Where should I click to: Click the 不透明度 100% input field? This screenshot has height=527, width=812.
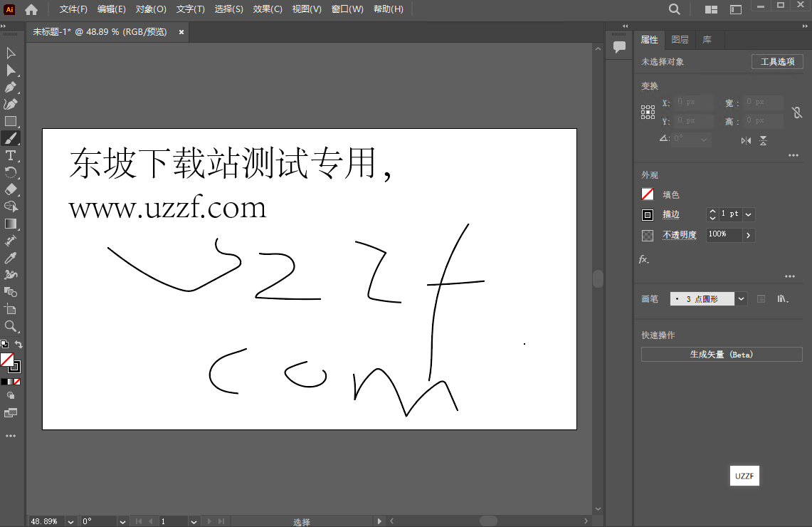click(725, 235)
